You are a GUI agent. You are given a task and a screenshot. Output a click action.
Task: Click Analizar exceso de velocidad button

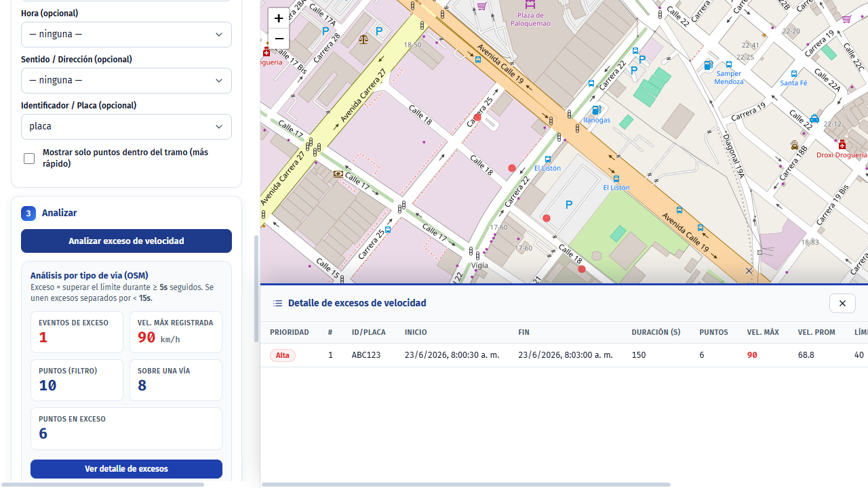(126, 241)
